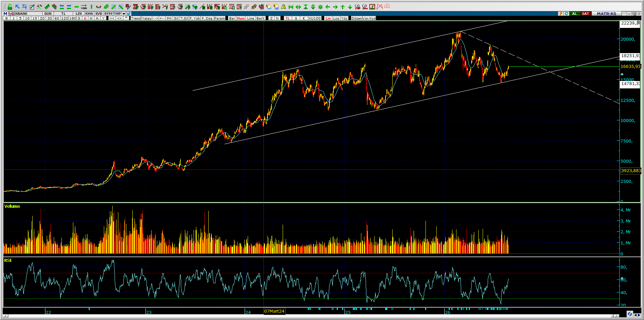
Task: Shift chart with the green left arrow
Action: [328, 7]
